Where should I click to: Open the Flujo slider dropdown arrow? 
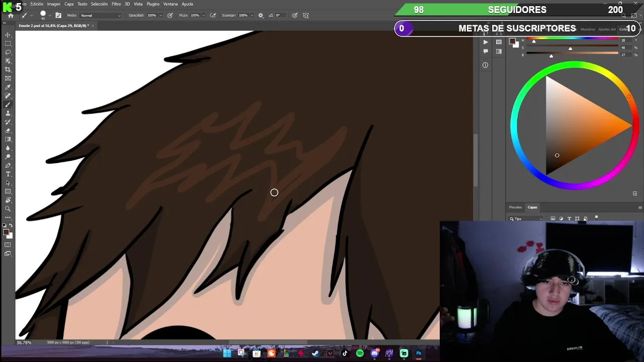coord(204,16)
